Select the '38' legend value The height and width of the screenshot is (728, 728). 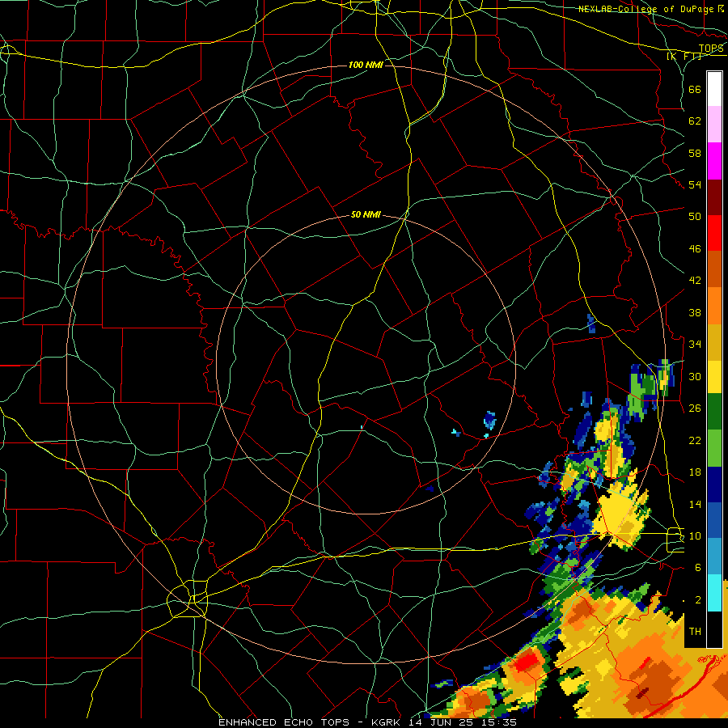695,312
